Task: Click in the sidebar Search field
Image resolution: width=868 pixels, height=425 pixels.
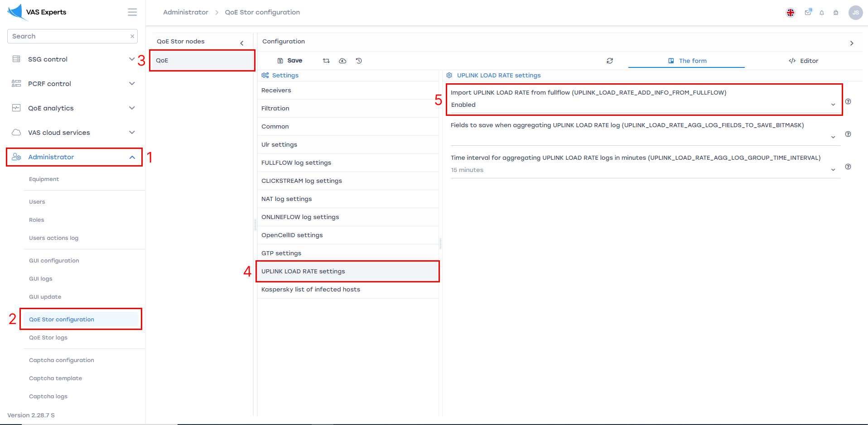Action: point(68,36)
